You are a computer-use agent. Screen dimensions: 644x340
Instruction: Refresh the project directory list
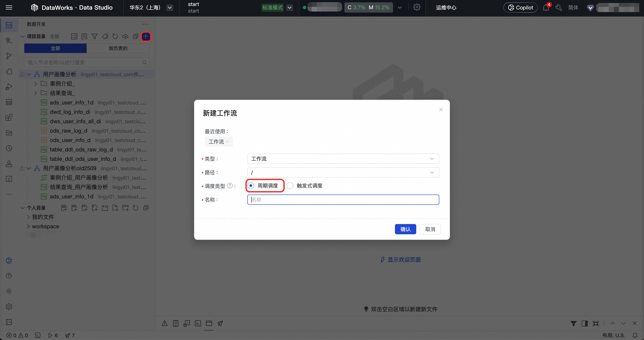[x=115, y=37]
